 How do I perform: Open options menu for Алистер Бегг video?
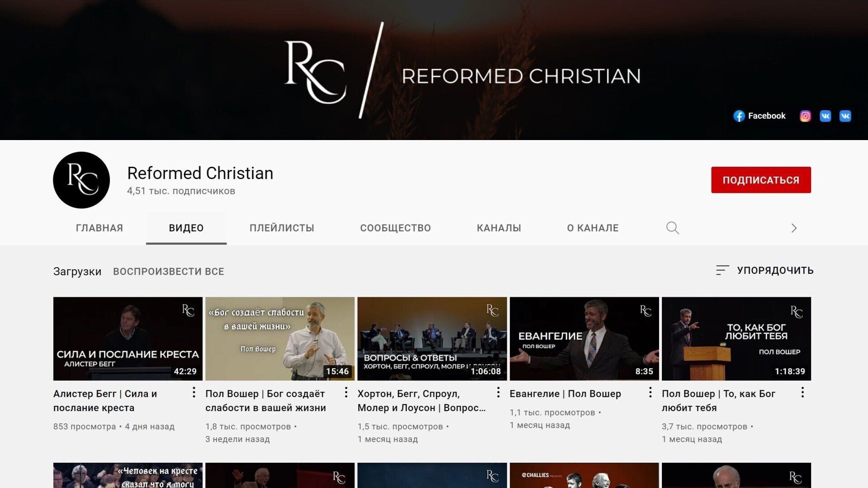194,392
